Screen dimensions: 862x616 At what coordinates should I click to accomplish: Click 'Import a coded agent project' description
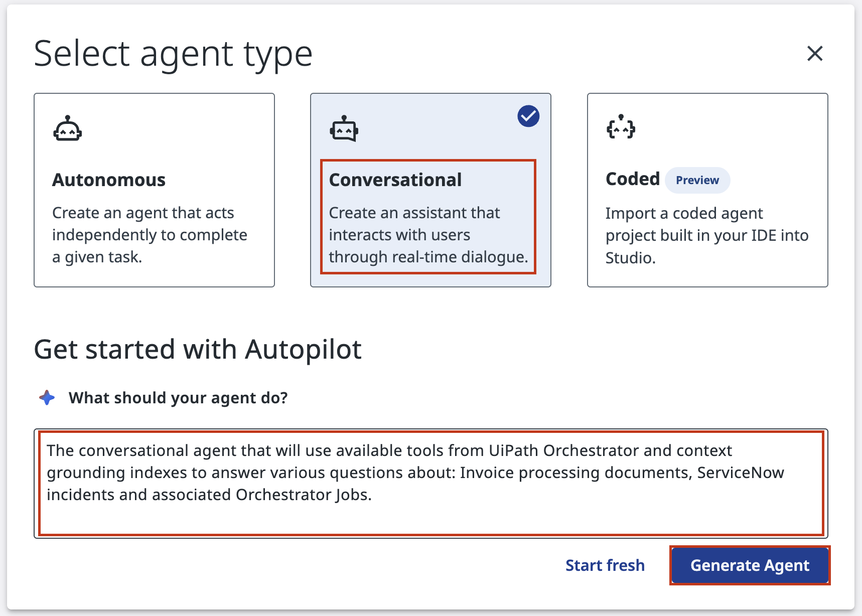[707, 235]
